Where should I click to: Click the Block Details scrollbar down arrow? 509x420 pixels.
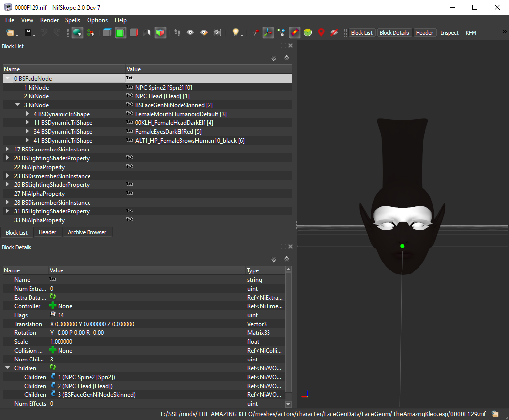point(288,404)
